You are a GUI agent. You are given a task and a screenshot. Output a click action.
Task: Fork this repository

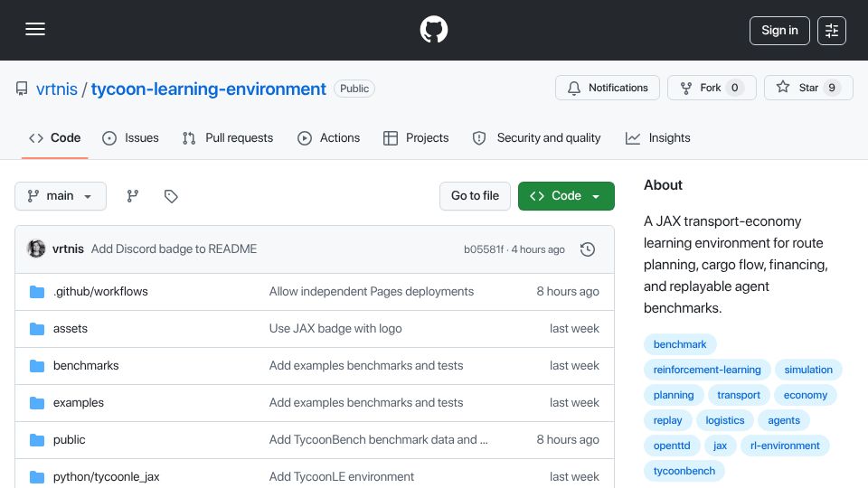click(x=712, y=88)
